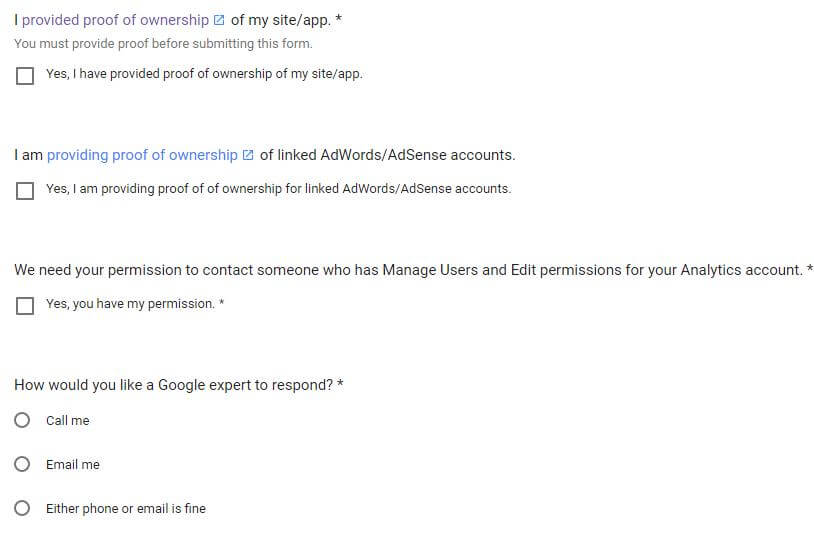814x547 pixels.
Task: Follow the 'provided proof of ownership' link
Action: 115,20
